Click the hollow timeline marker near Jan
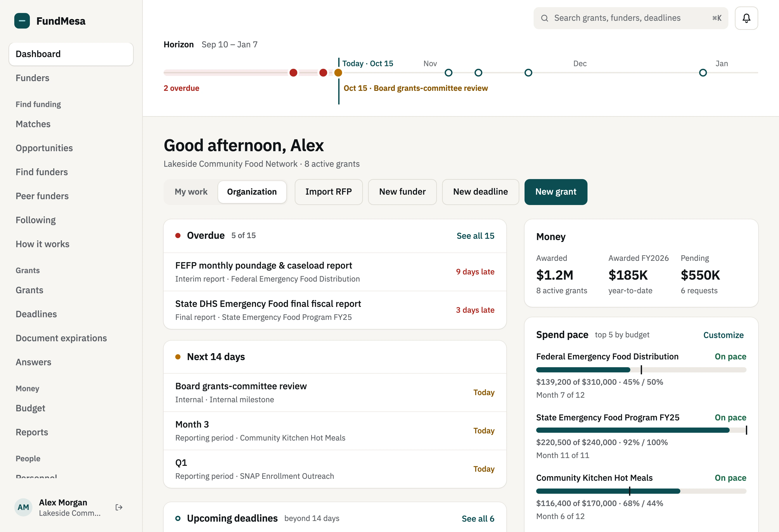779x532 pixels. click(703, 73)
